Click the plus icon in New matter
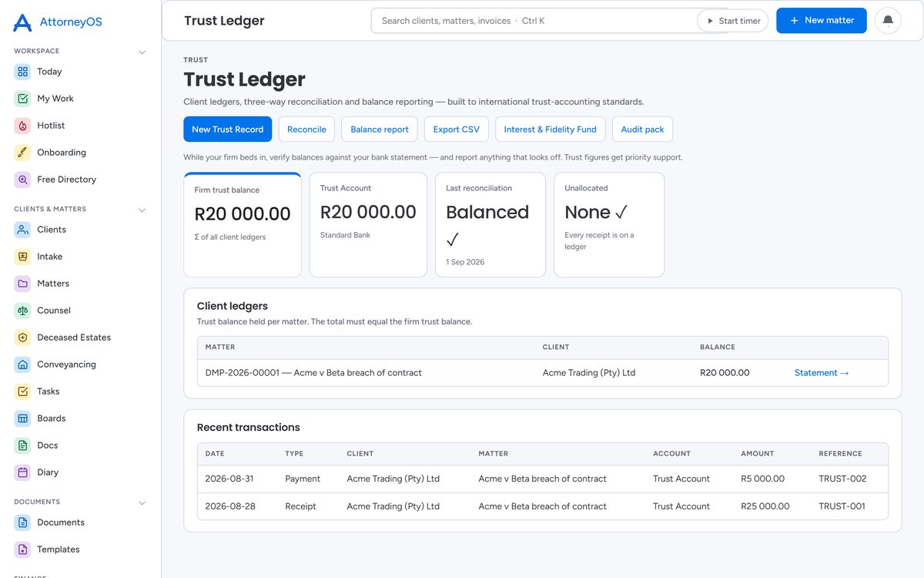 pyautogui.click(x=795, y=21)
